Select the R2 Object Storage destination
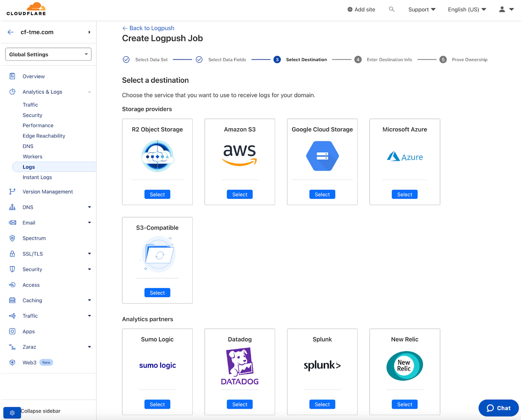The height and width of the screenshot is (420, 521). coord(157,194)
